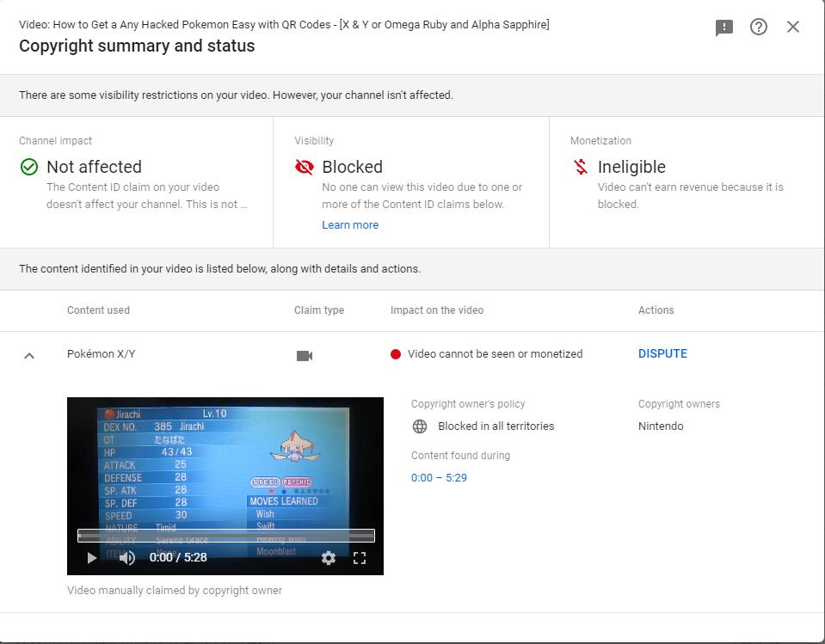This screenshot has height=644, width=825.
Task: Click the Pokémon X/Y content name
Action: (101, 353)
